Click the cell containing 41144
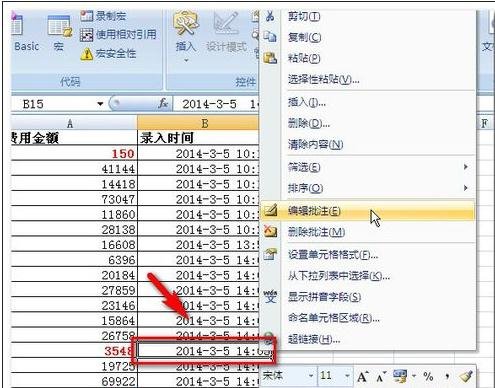Viewport: 495px width, 388px height. coord(74,169)
